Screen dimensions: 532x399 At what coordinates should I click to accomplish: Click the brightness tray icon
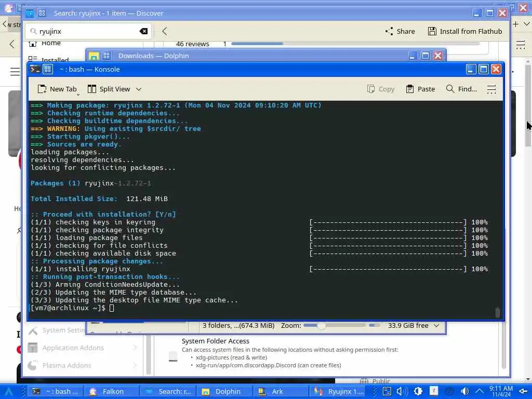pyautogui.click(x=418, y=392)
